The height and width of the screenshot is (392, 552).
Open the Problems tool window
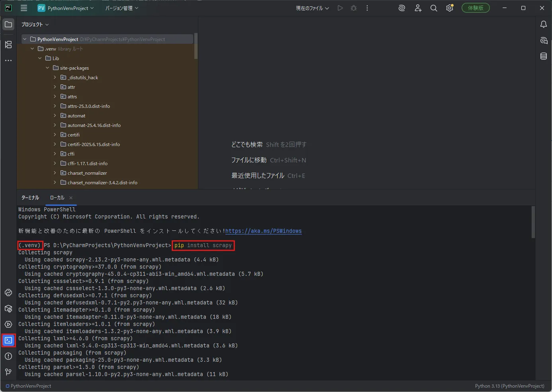[x=8, y=356]
